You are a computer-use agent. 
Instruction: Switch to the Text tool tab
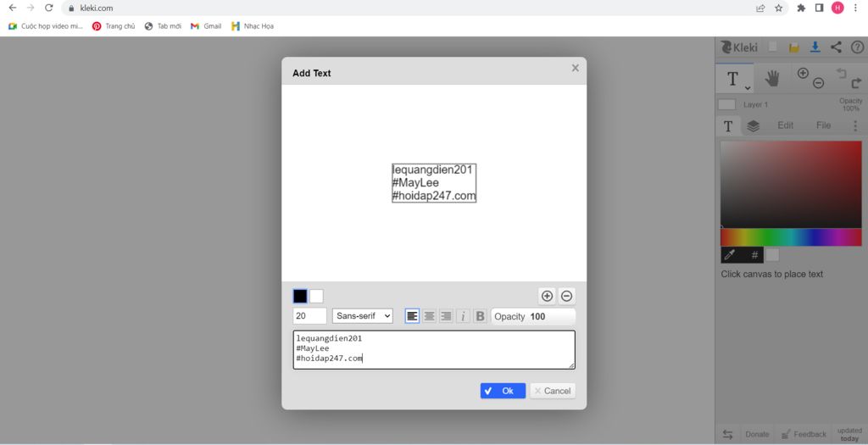click(x=728, y=126)
